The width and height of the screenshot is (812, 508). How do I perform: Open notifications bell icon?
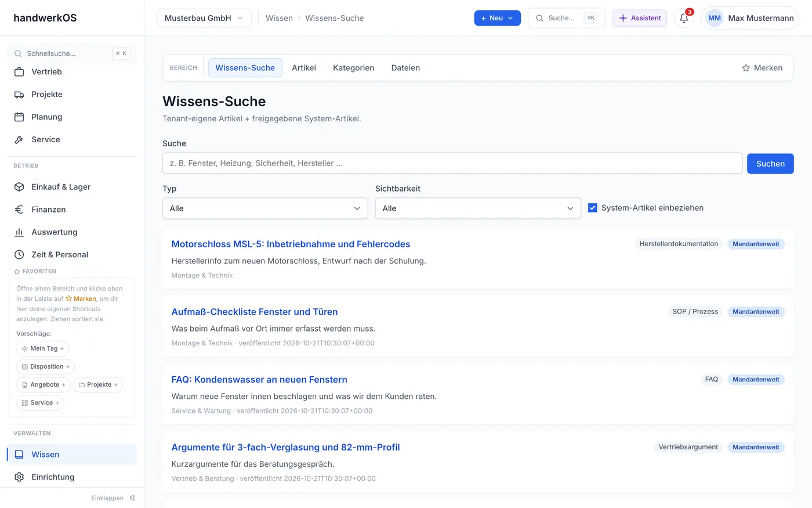click(x=684, y=18)
